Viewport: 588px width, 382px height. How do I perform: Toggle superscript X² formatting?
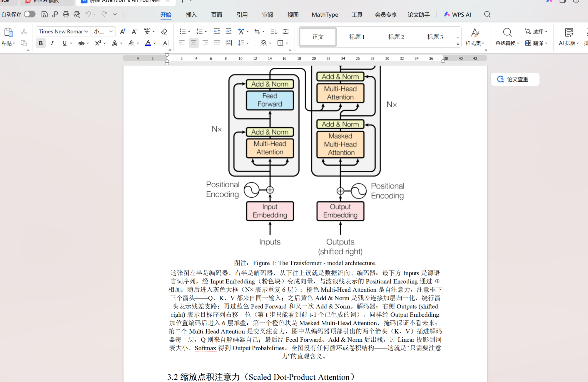(98, 43)
